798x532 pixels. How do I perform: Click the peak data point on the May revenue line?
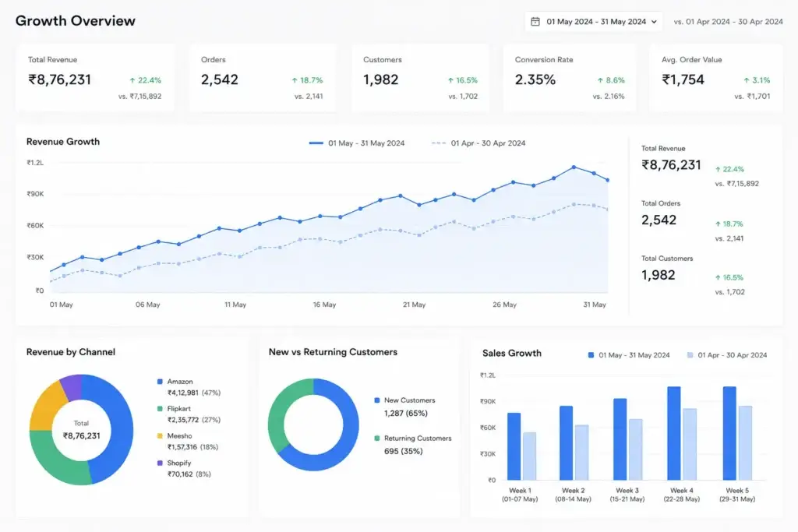click(574, 167)
